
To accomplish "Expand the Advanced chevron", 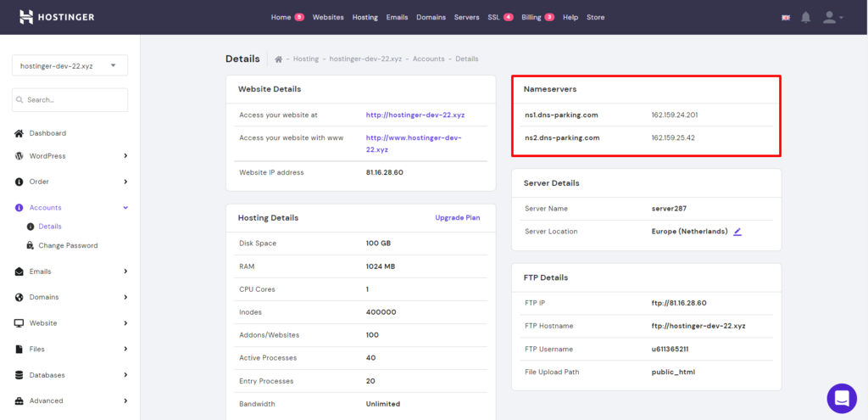I will tap(125, 400).
